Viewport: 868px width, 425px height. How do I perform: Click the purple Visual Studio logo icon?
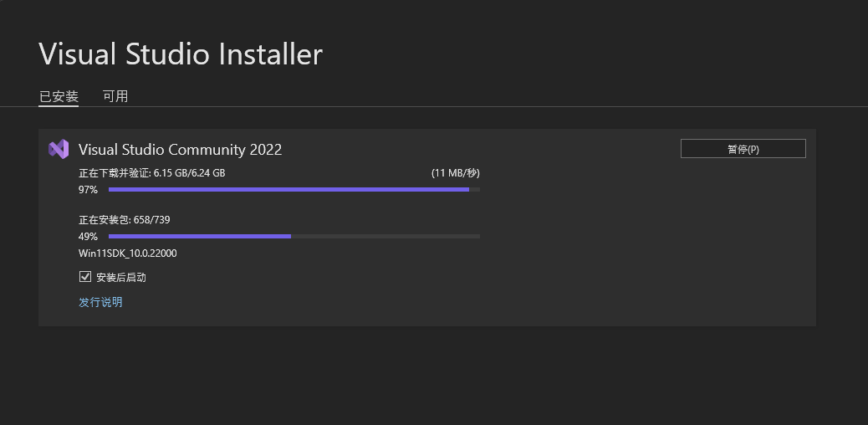point(59,149)
